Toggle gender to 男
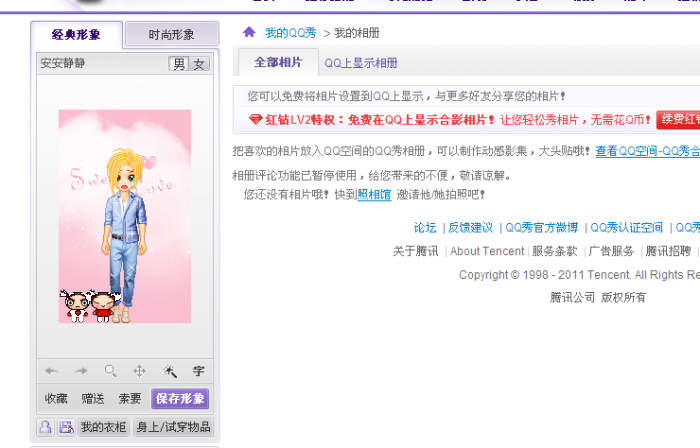 click(x=179, y=64)
